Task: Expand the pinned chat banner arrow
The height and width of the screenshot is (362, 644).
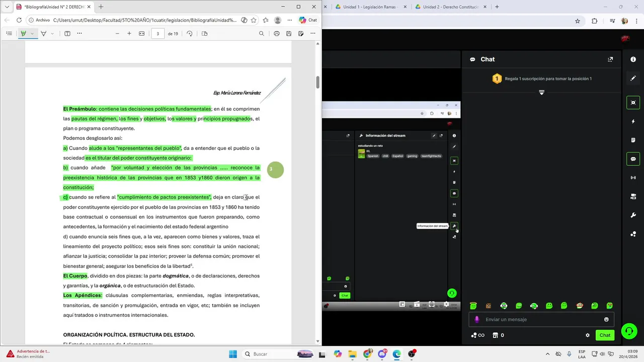Action: point(541,93)
